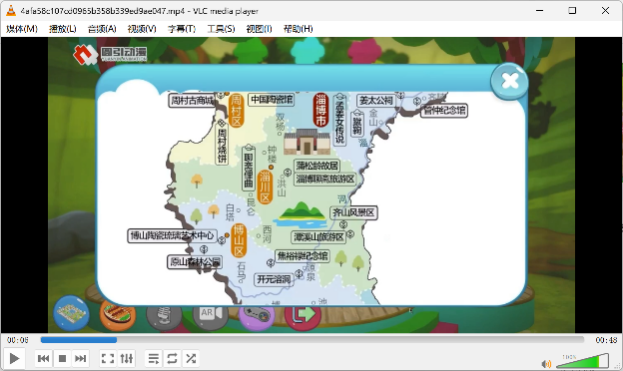Open the extended settings equalizer icon
This screenshot has width=623, height=371.
126,359
